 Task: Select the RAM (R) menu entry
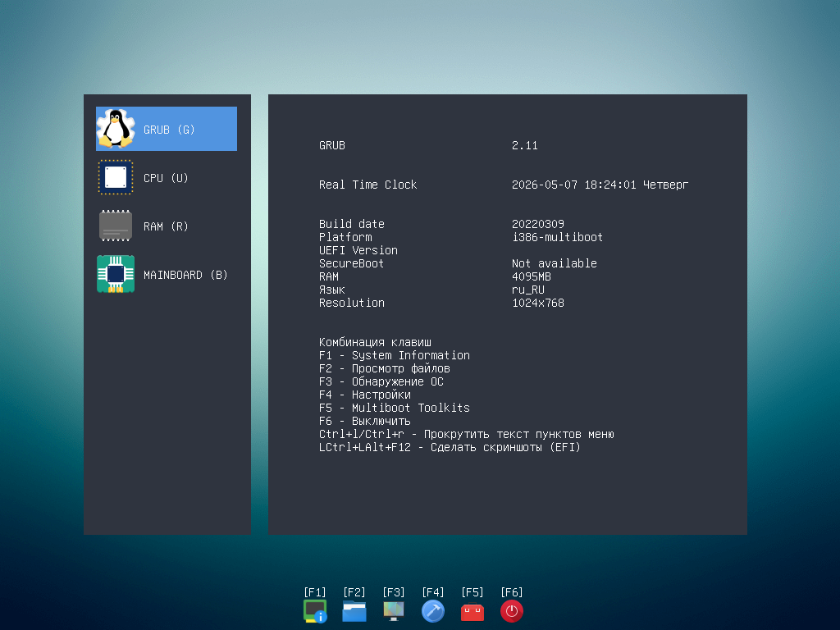[x=166, y=226]
